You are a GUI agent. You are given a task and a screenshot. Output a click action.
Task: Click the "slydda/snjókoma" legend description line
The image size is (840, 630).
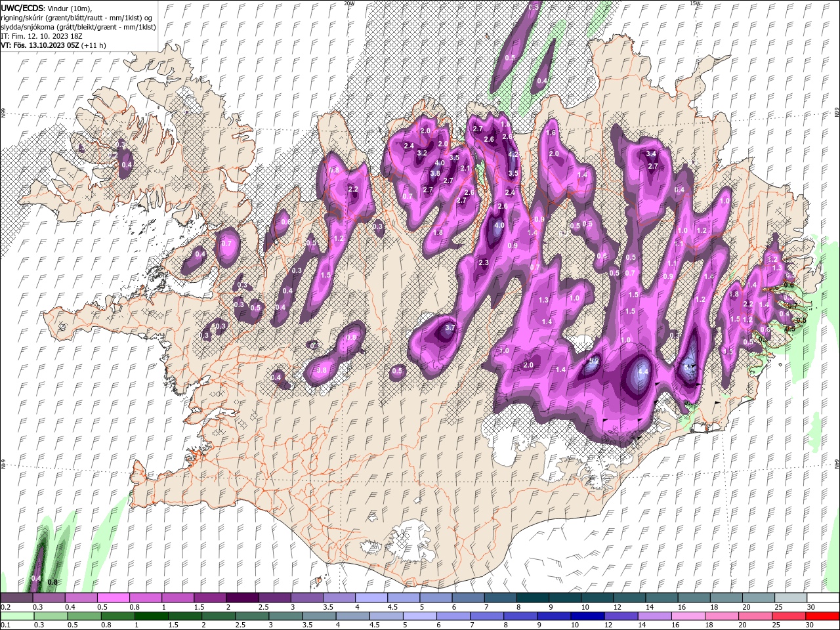point(78,27)
